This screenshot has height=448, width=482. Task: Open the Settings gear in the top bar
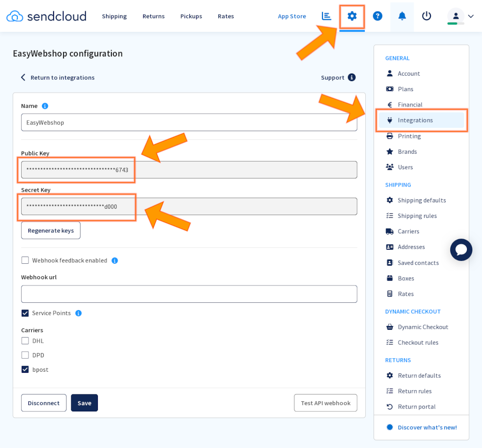click(352, 16)
